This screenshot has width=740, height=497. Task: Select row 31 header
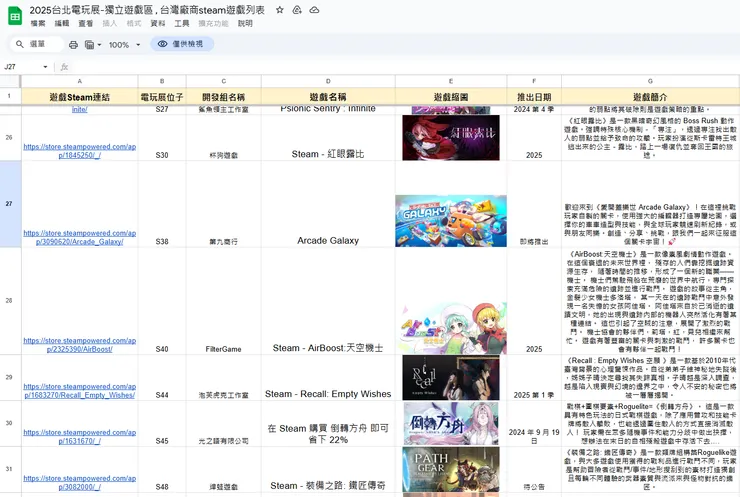pyautogui.click(x=9, y=469)
